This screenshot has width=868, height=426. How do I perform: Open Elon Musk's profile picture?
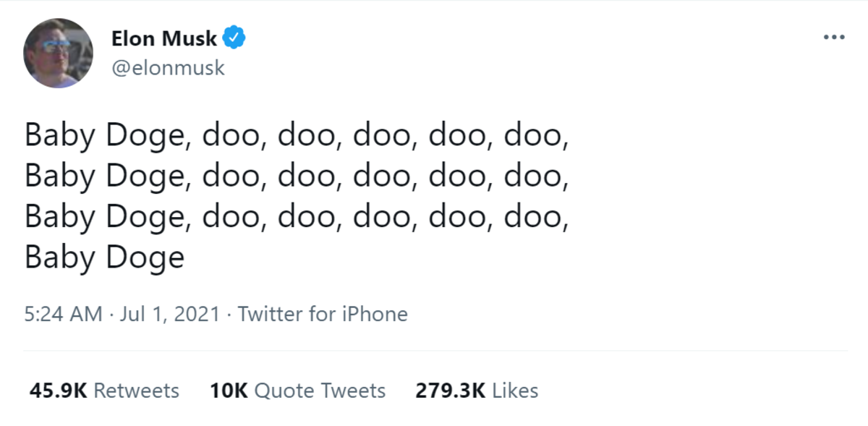pyautogui.click(x=59, y=54)
